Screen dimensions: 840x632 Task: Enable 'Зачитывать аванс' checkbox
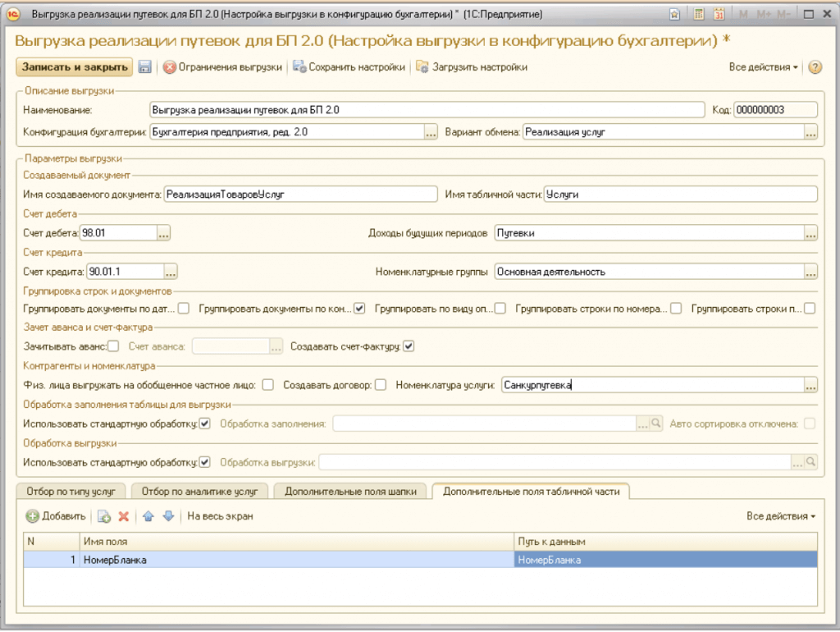114,346
